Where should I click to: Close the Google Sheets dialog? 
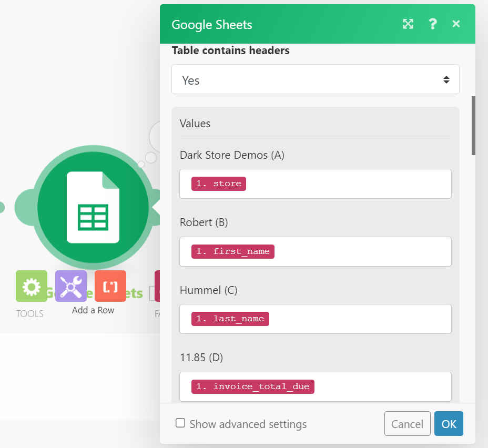(456, 24)
